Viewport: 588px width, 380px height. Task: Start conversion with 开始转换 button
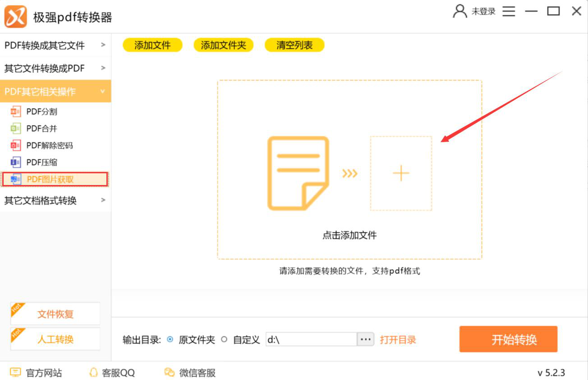509,339
